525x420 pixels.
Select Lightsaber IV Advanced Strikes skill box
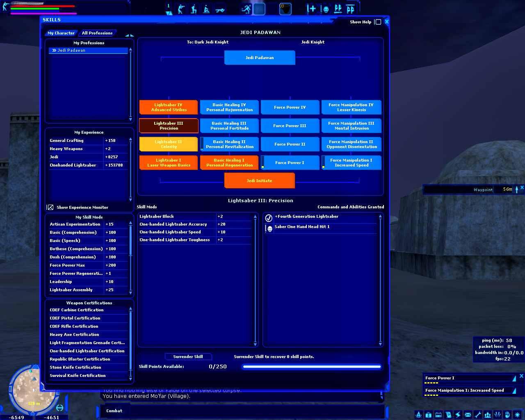169,107
